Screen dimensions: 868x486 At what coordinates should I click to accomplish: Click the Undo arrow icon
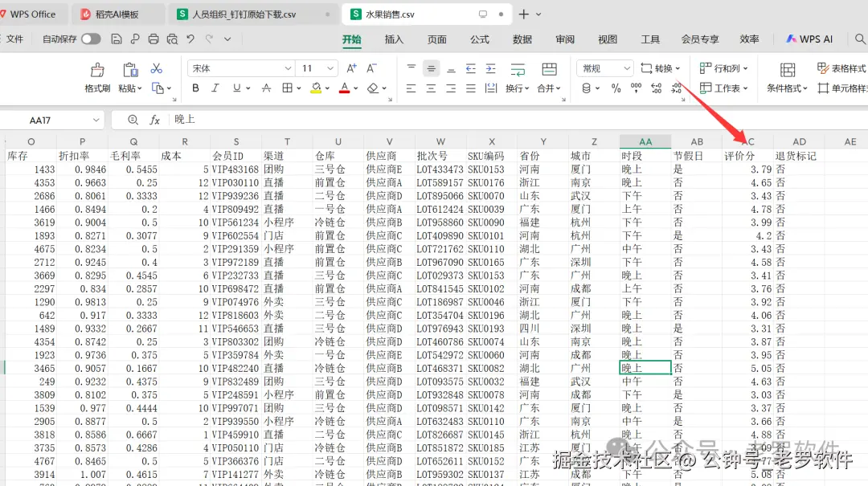pyautogui.click(x=190, y=39)
